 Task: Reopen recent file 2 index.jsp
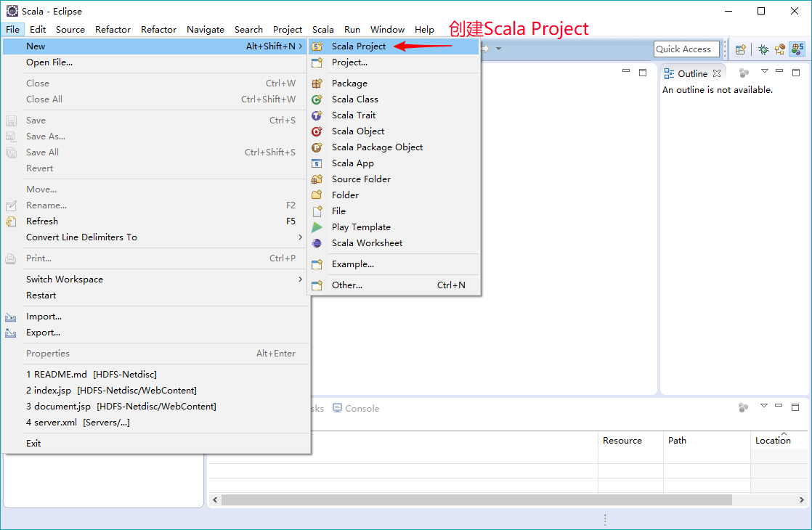click(155, 391)
